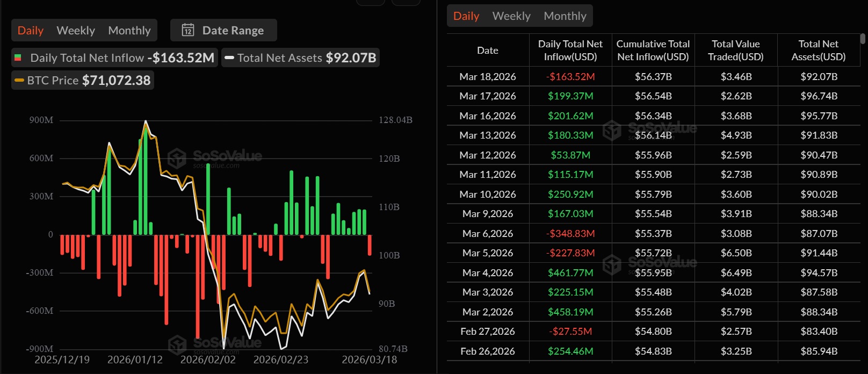Click the red-green Net Inflow swatch

[18, 57]
